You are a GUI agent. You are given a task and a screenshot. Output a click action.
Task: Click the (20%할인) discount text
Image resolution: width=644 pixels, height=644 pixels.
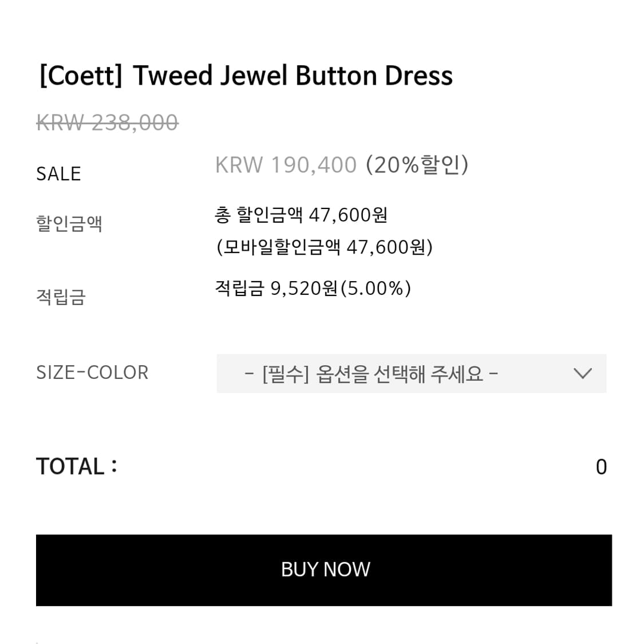[417, 165]
